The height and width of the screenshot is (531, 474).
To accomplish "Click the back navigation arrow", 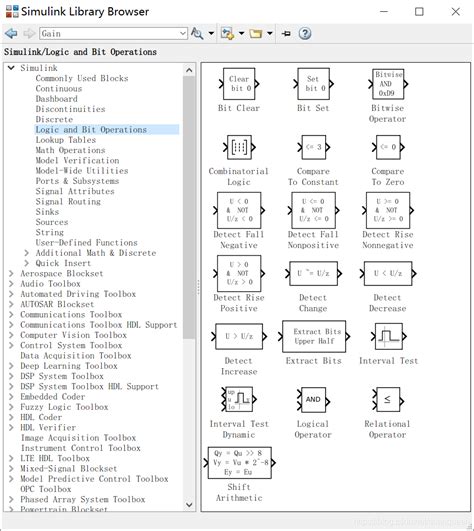I will pos(11,34).
